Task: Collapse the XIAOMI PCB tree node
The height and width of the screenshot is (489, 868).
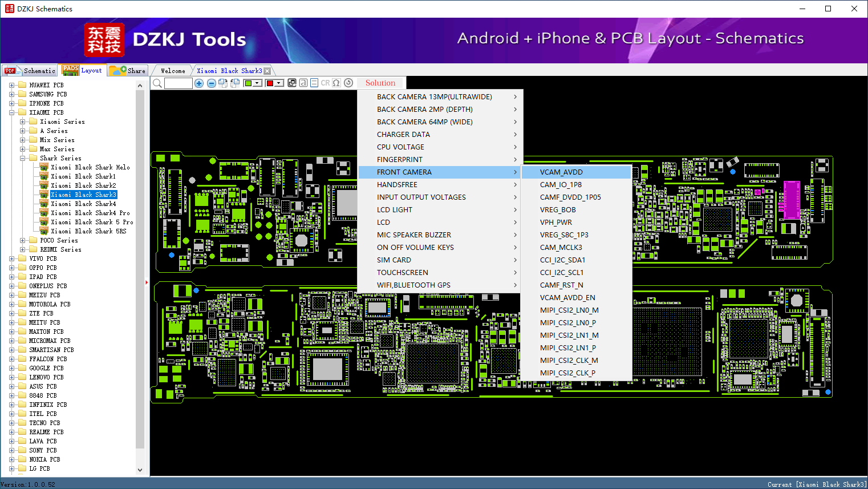Action: (x=11, y=112)
